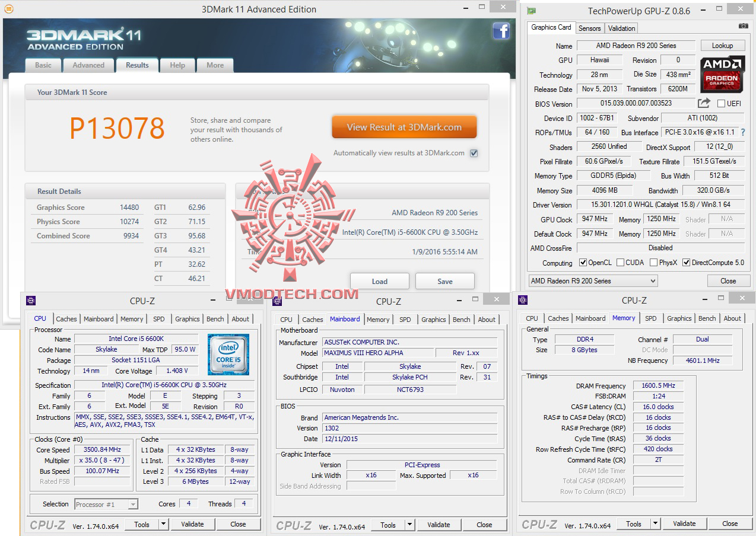Screen dimensions: 756x536
Task: Open the Help tab in 3DMark 11
Action: click(x=177, y=65)
